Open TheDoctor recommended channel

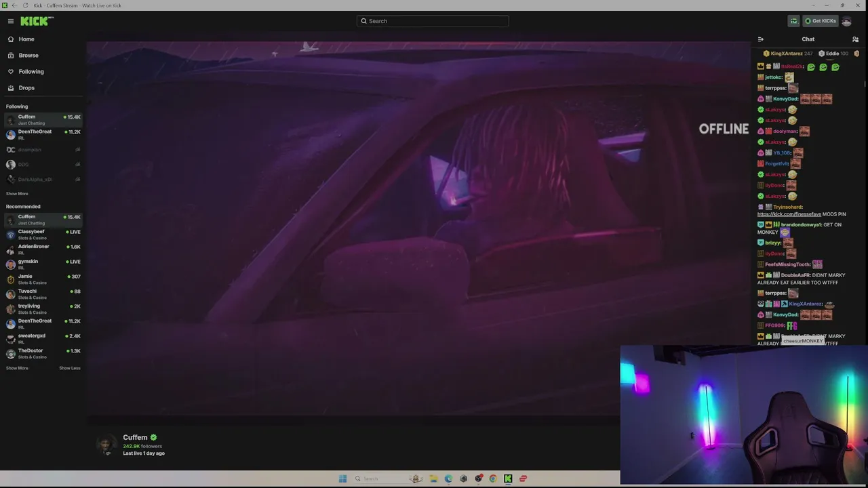pos(43,354)
